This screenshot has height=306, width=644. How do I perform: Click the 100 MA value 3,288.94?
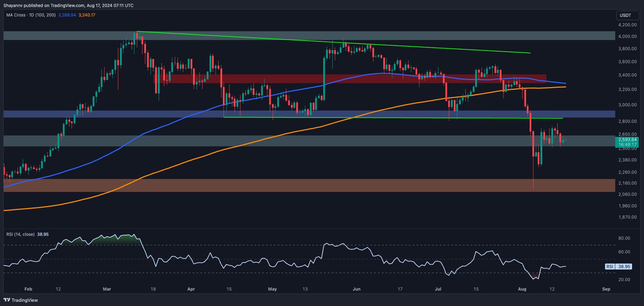click(x=67, y=15)
